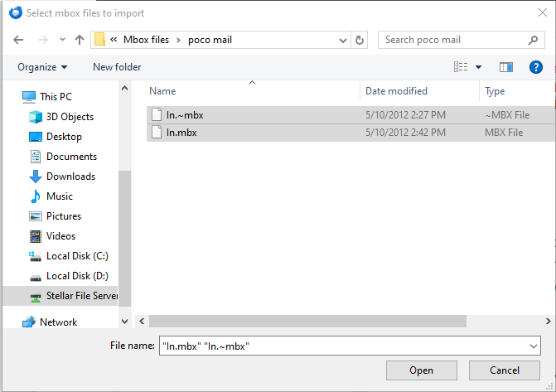The height and width of the screenshot is (392, 556).
Task: Click the horizontal scrollbar in file list
Action: point(307,321)
